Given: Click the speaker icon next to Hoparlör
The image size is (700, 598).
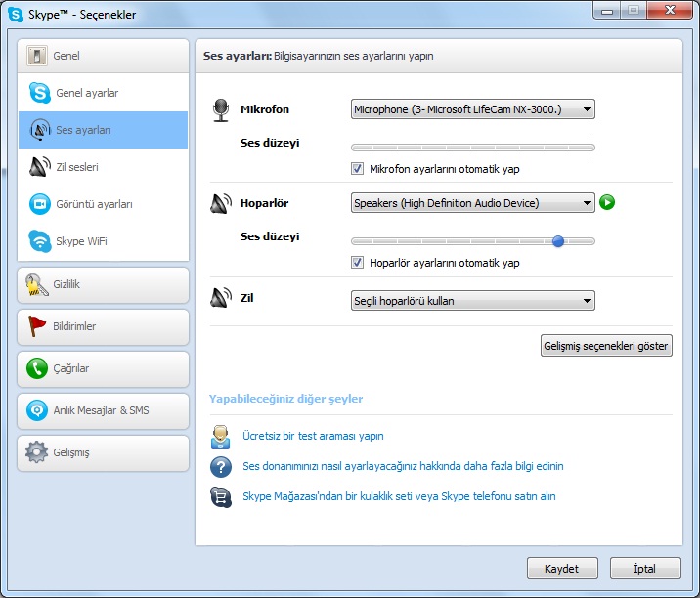Looking at the screenshot, I should coord(221,203).
